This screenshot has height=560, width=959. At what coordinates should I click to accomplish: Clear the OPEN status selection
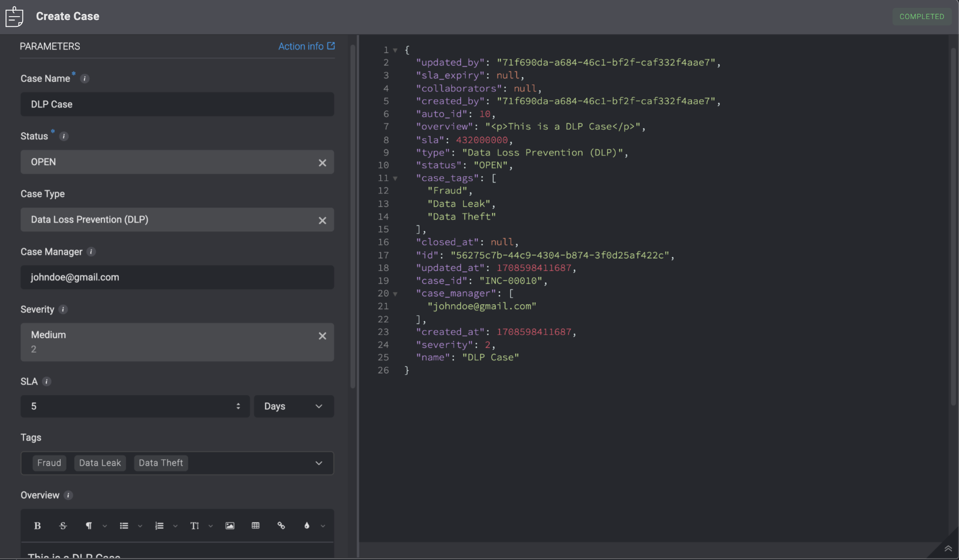(x=322, y=161)
